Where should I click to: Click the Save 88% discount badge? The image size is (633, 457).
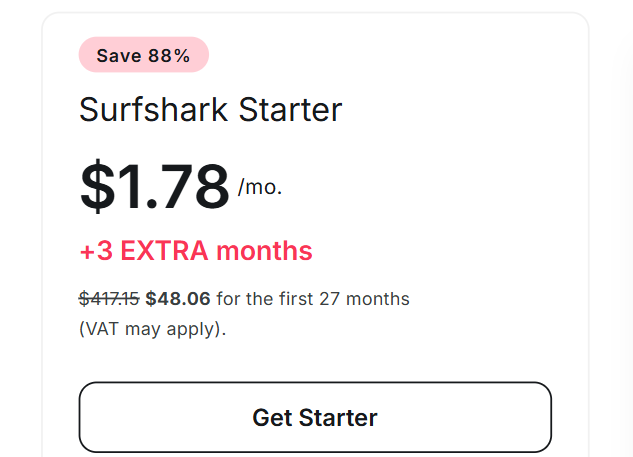pos(143,55)
